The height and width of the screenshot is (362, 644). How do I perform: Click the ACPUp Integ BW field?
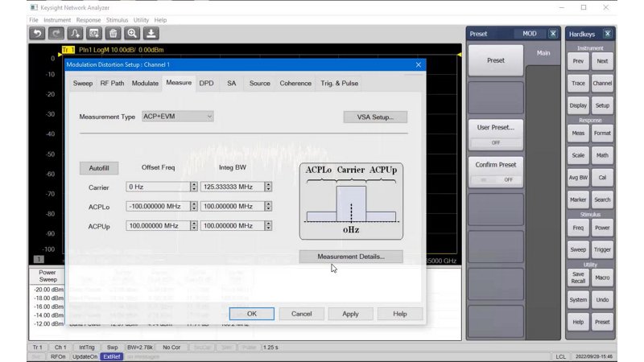(x=233, y=226)
